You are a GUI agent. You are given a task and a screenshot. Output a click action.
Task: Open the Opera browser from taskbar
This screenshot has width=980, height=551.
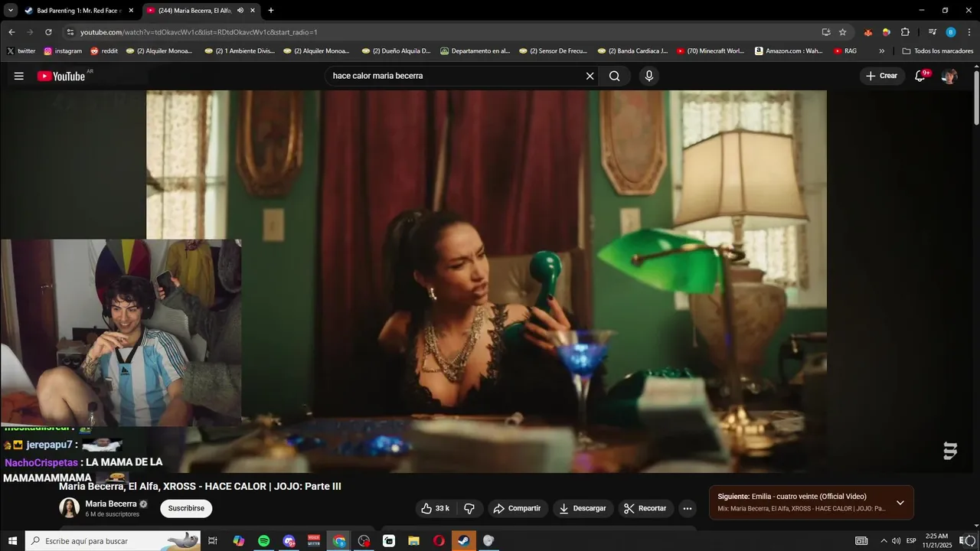439,541
